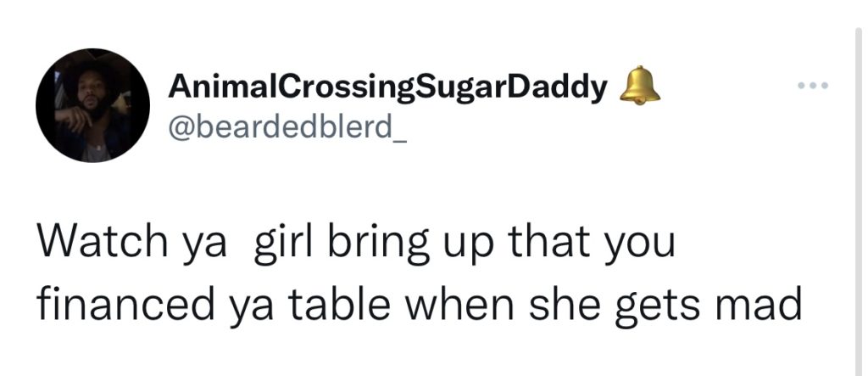
Task: Click the tweet's second line starting 'financed'
Action: tap(418, 304)
